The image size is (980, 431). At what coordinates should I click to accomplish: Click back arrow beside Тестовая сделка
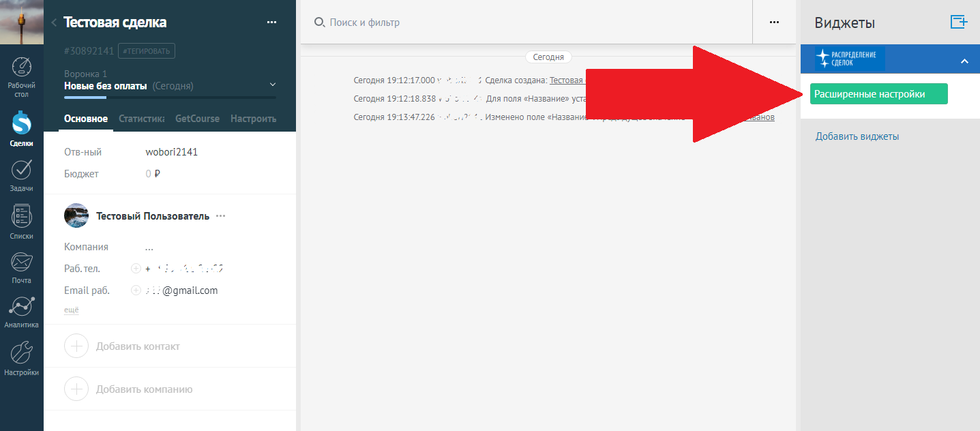pyautogui.click(x=54, y=23)
